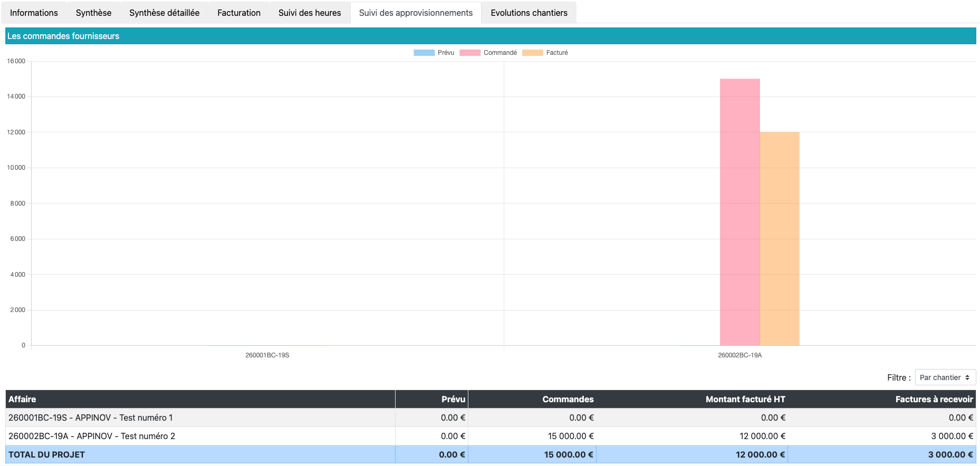980x466 pixels.
Task: Open the Evolutions chantiers tab
Action: (529, 13)
